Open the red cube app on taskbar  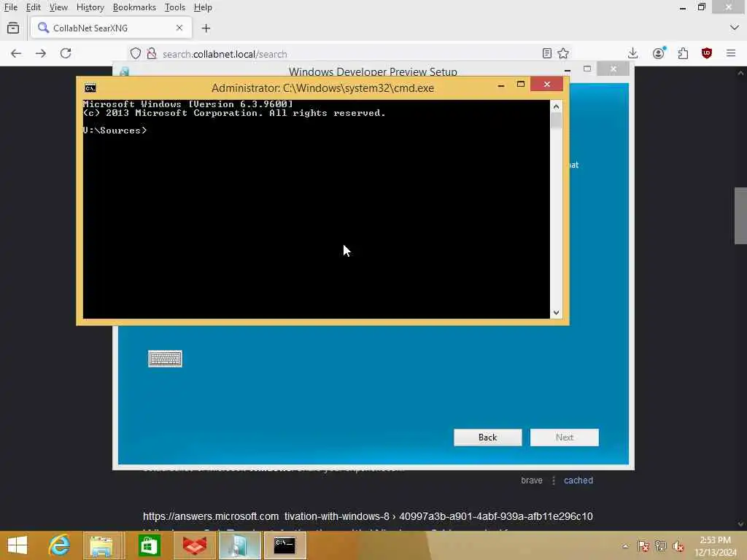tap(195, 545)
